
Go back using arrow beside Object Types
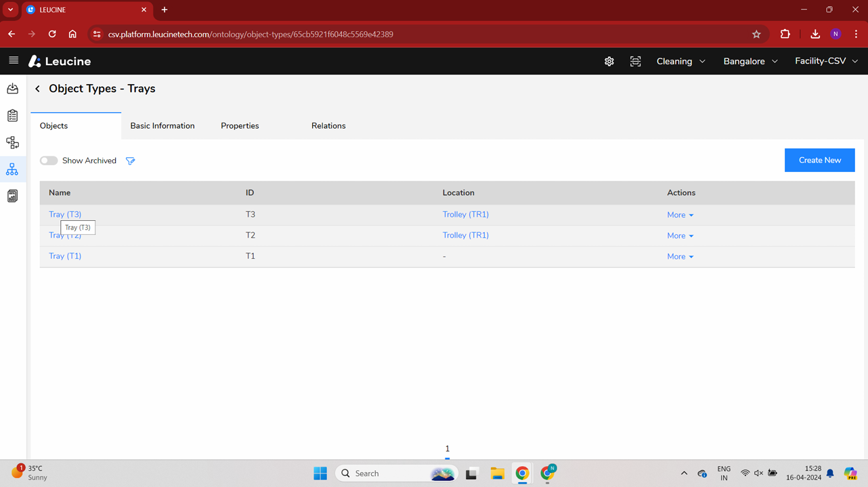[37, 89]
